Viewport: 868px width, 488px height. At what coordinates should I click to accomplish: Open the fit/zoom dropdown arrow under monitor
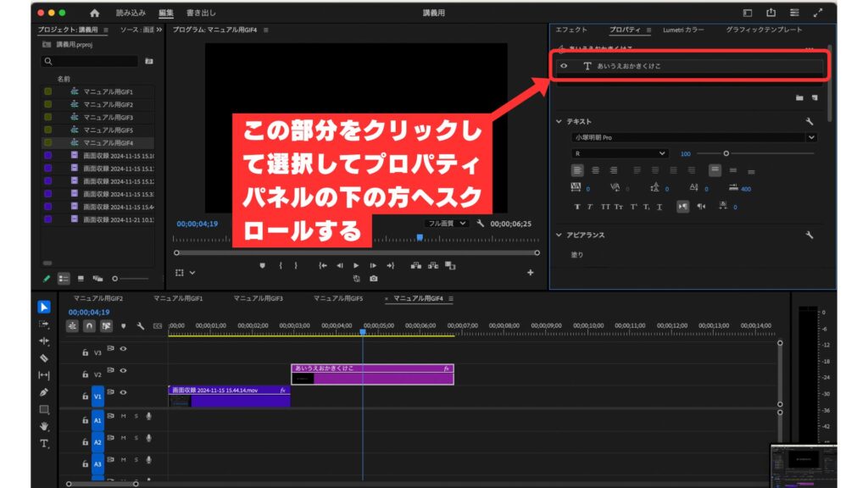192,273
